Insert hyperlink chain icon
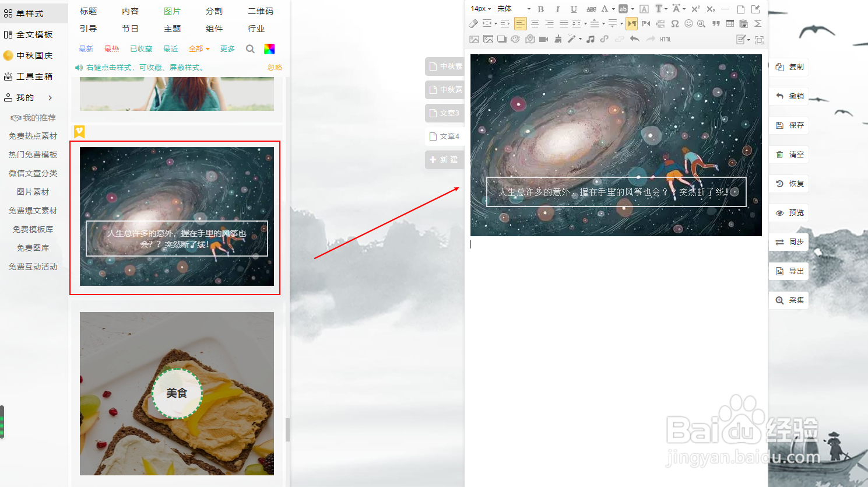 (x=604, y=39)
